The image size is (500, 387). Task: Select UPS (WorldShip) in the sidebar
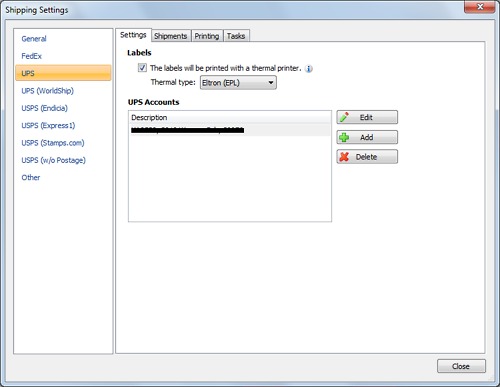coord(48,91)
